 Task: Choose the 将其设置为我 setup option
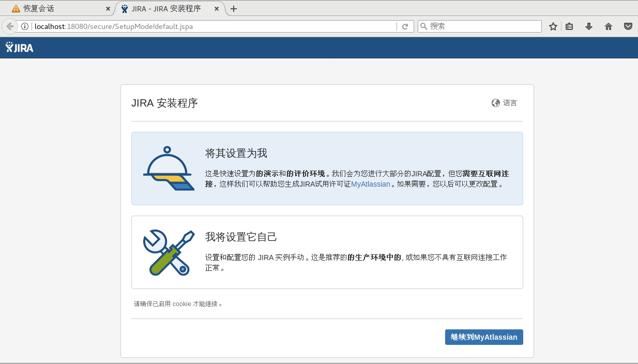pyautogui.click(x=327, y=169)
